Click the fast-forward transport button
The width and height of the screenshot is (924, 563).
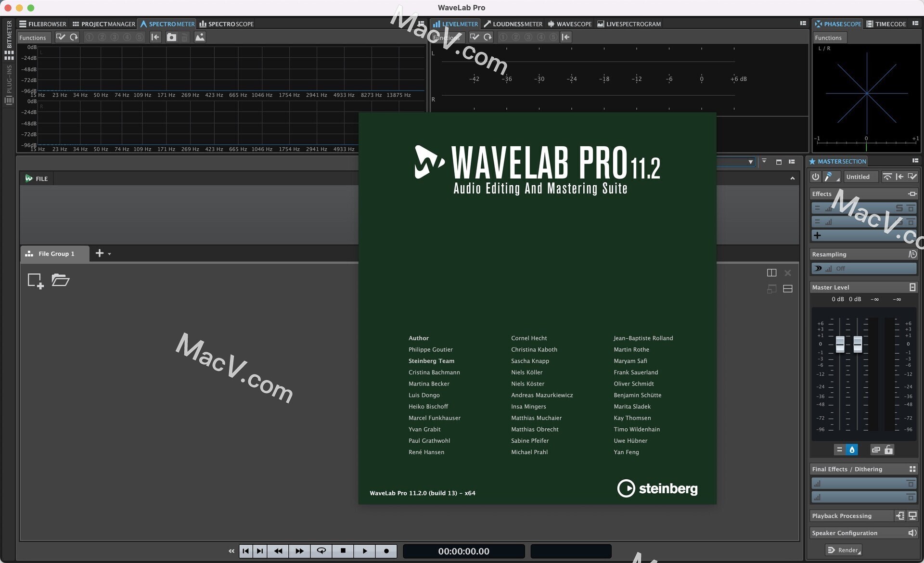click(x=299, y=551)
